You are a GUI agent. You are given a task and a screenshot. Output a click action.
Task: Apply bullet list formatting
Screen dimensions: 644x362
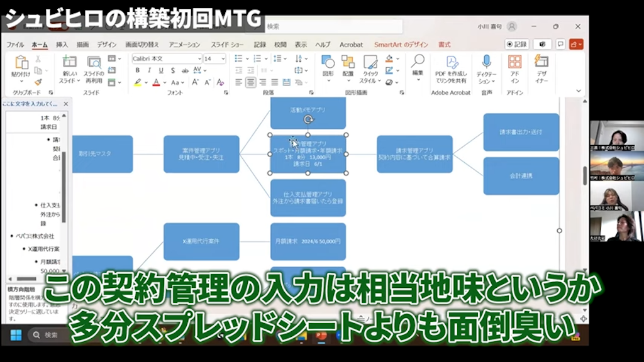tap(238, 58)
